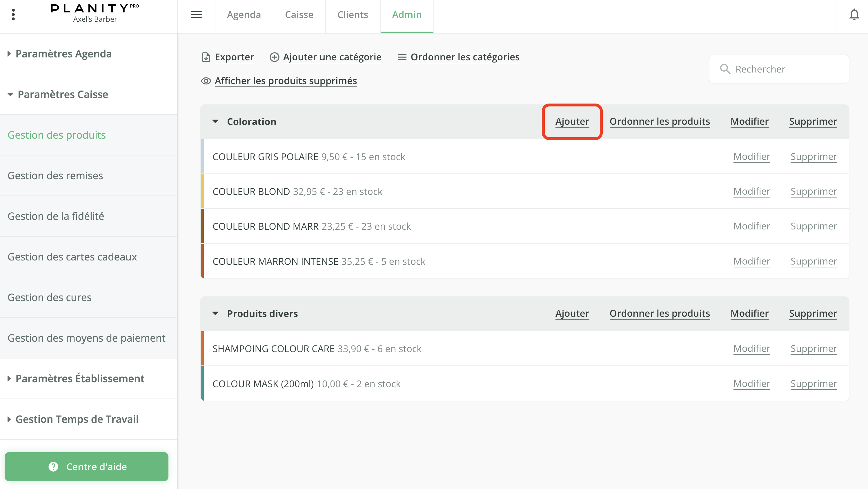Click Ajouter in Coloration category
This screenshot has width=868, height=489.
[572, 122]
